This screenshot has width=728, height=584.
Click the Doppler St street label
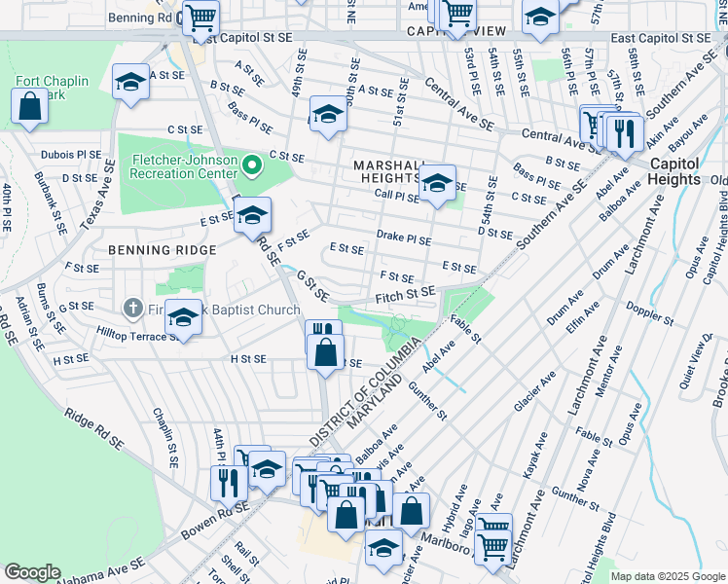649,313
